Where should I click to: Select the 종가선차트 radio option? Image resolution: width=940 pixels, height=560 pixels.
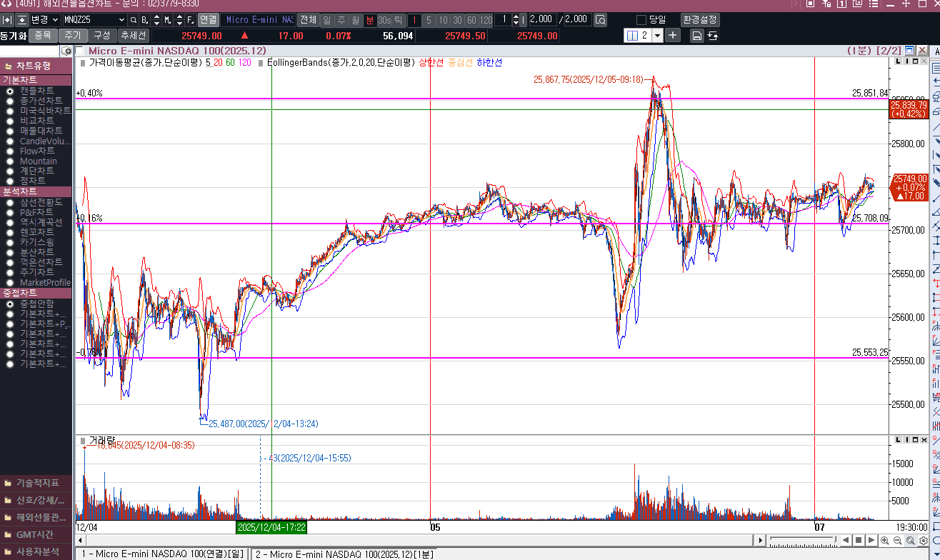tap(10, 101)
